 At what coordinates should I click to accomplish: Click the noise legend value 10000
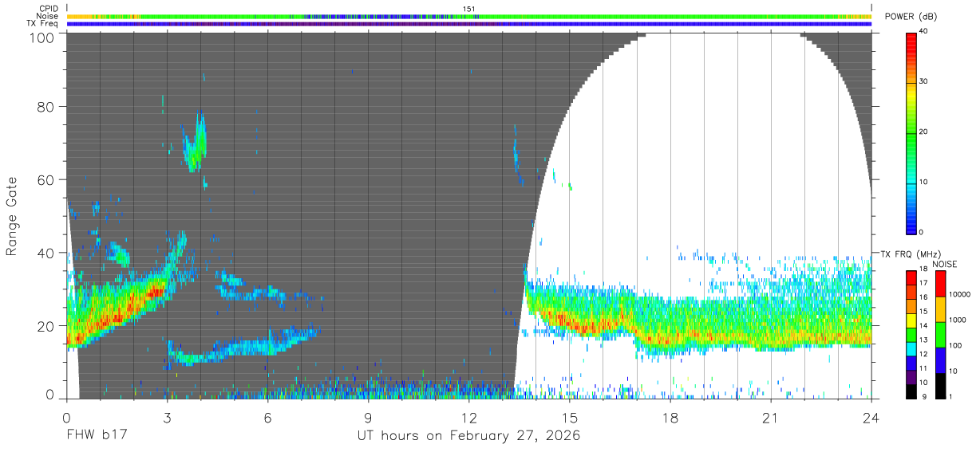(960, 294)
